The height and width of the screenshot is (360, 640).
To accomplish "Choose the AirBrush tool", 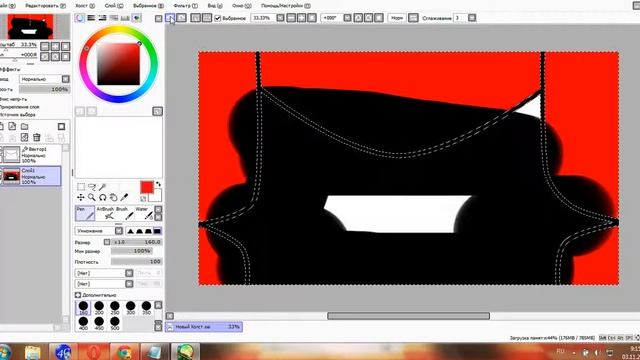I will (x=105, y=213).
